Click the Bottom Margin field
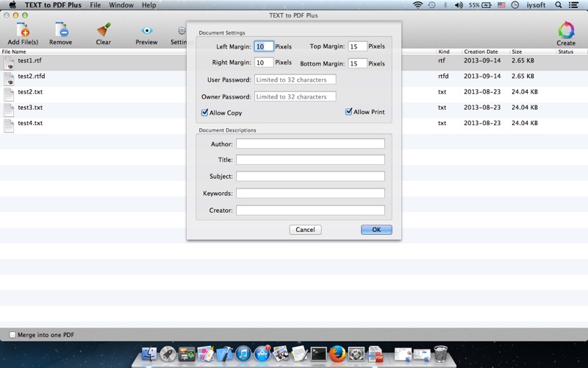The width and height of the screenshot is (588, 368). click(x=357, y=63)
